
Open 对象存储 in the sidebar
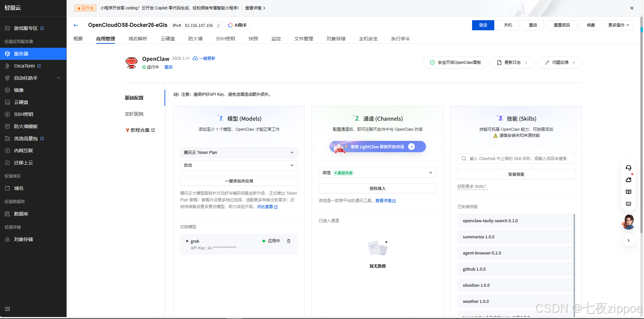(24, 239)
